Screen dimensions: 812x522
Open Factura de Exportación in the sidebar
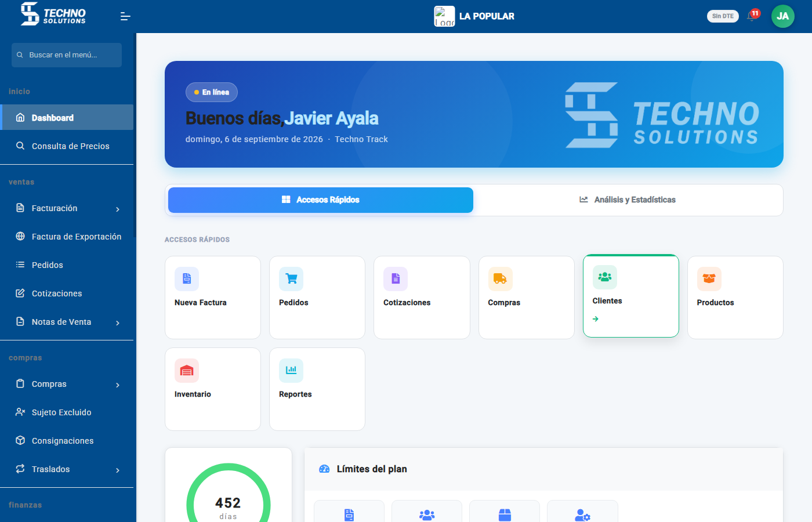pyautogui.click(x=67, y=237)
